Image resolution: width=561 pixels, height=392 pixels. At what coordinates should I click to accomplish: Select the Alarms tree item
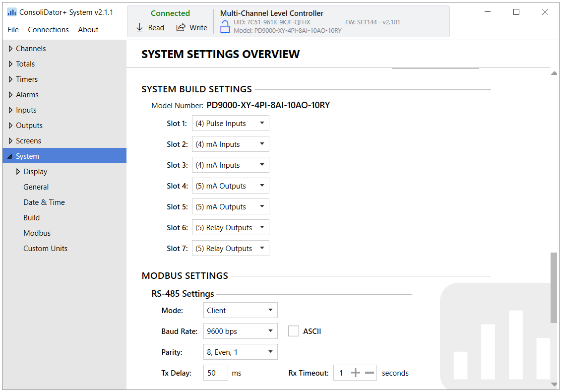(x=27, y=94)
